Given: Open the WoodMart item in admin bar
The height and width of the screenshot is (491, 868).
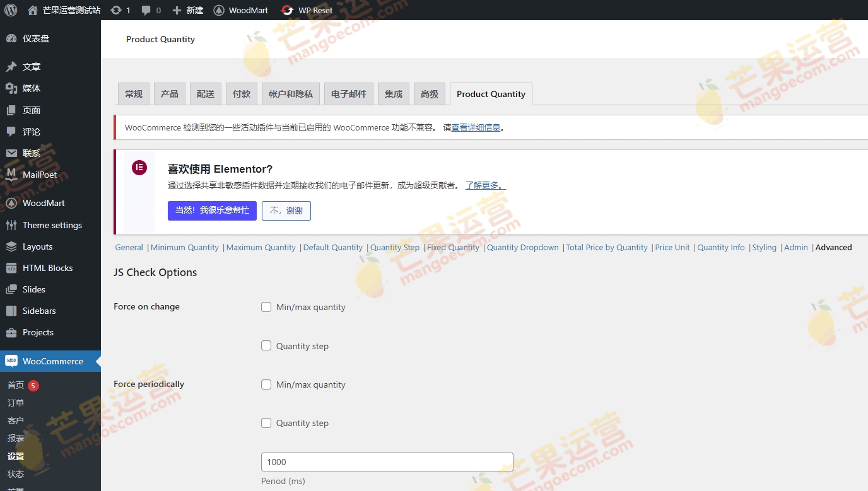Looking at the screenshot, I should (240, 9).
